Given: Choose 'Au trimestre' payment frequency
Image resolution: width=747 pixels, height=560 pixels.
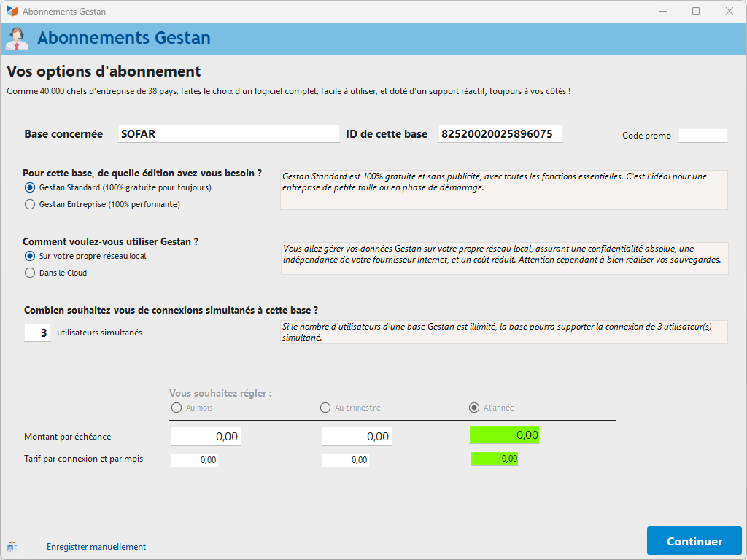Looking at the screenshot, I should coord(325,408).
